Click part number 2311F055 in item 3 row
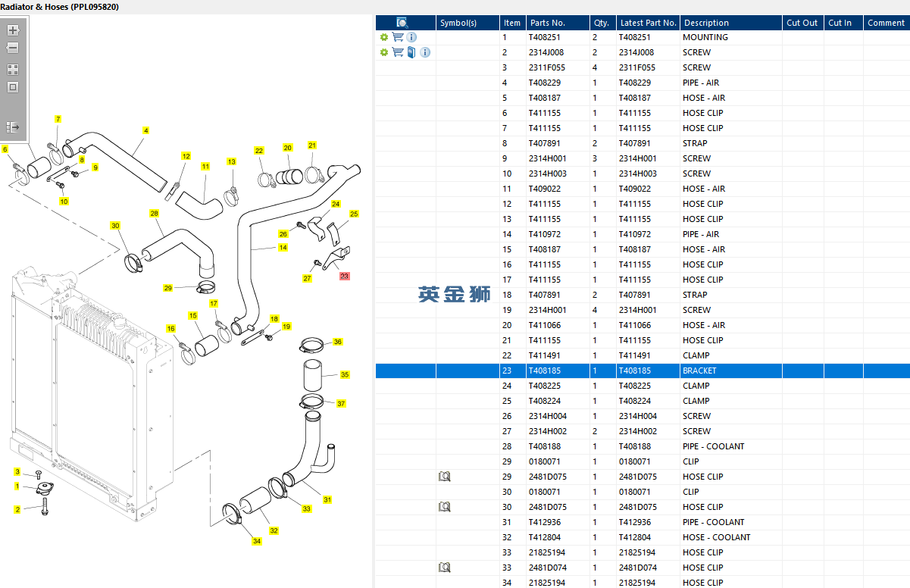 coord(547,67)
